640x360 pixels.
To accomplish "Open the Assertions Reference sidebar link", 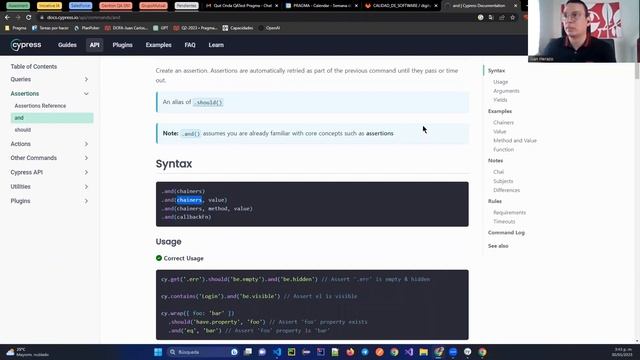I will tap(40, 106).
